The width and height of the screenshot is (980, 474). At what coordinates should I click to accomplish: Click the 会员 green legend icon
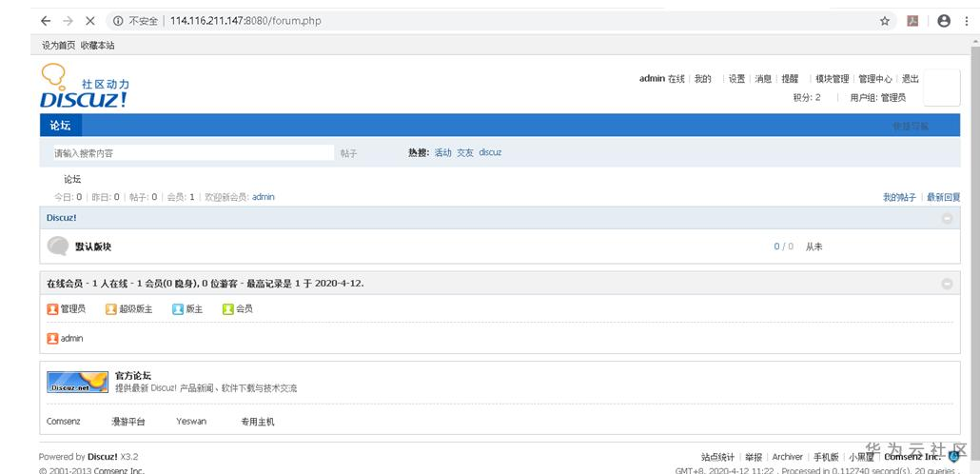pos(228,308)
